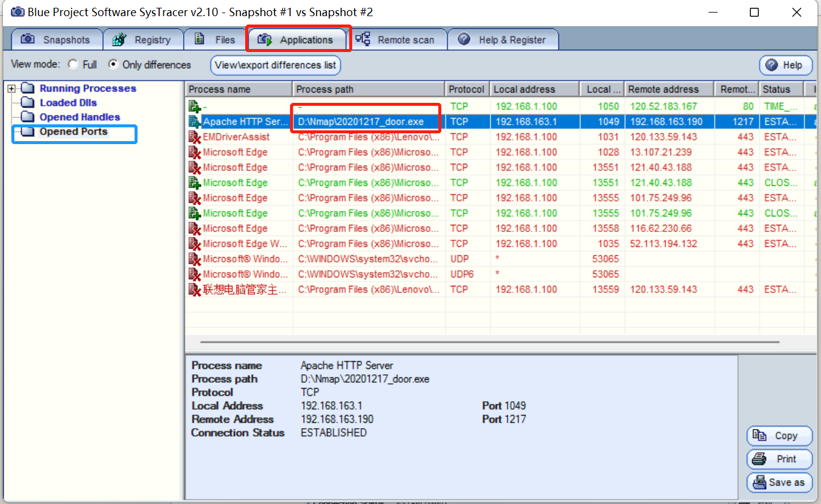Click the removed-entry icon beside EMDriverAssist
The width and height of the screenshot is (821, 504).
click(194, 137)
